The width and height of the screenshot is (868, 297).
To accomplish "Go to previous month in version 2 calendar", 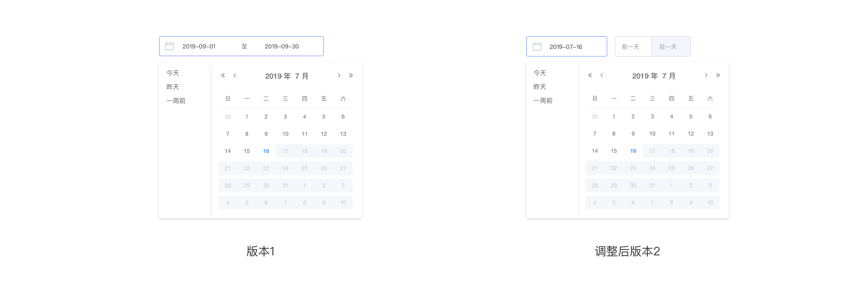I will tap(602, 76).
